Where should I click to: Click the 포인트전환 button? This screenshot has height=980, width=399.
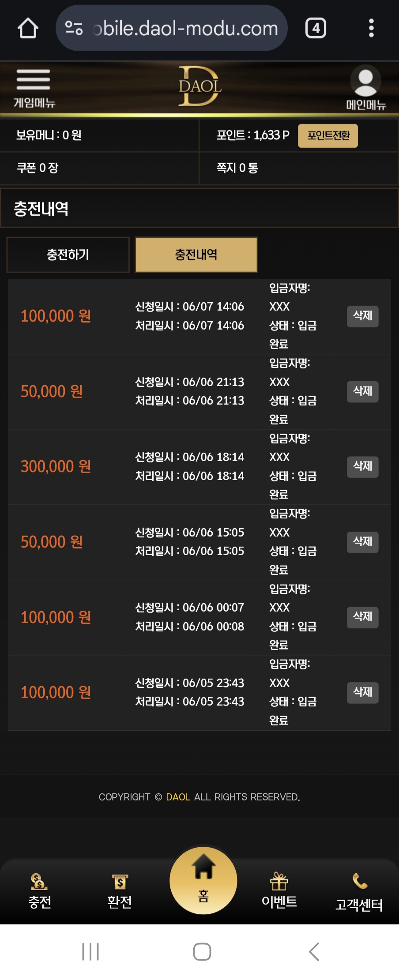(328, 135)
